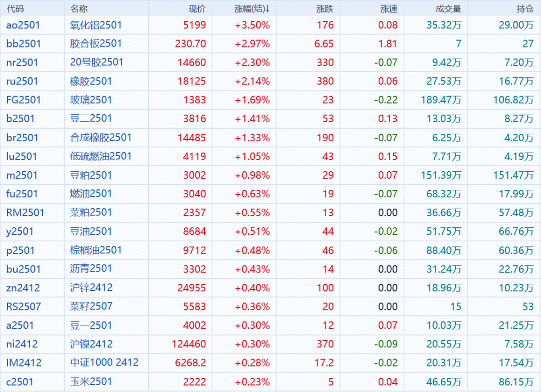
Task: Open contract code ao2501
Action: click(x=23, y=25)
